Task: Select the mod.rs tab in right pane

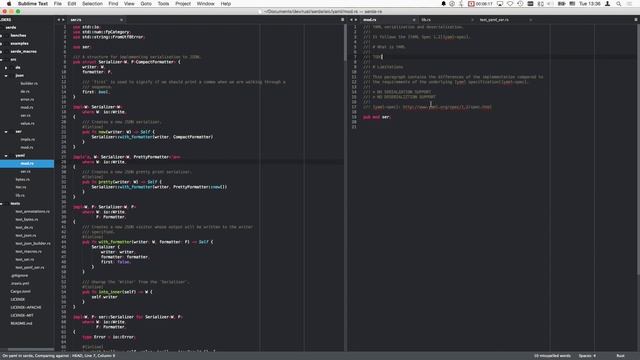Action: (388, 20)
